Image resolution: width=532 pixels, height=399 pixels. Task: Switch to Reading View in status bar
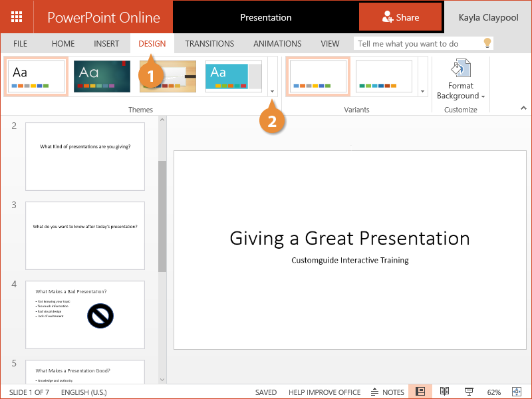point(445,392)
